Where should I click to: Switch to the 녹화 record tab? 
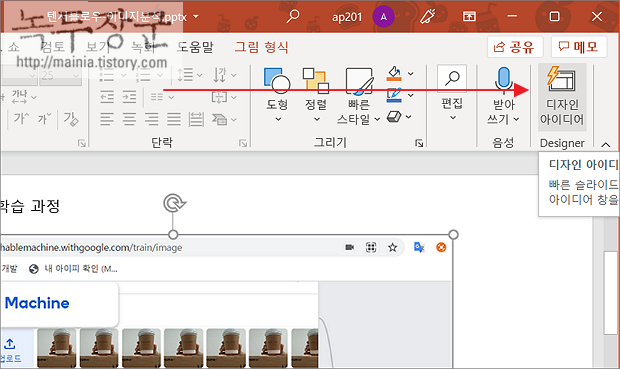tap(143, 47)
